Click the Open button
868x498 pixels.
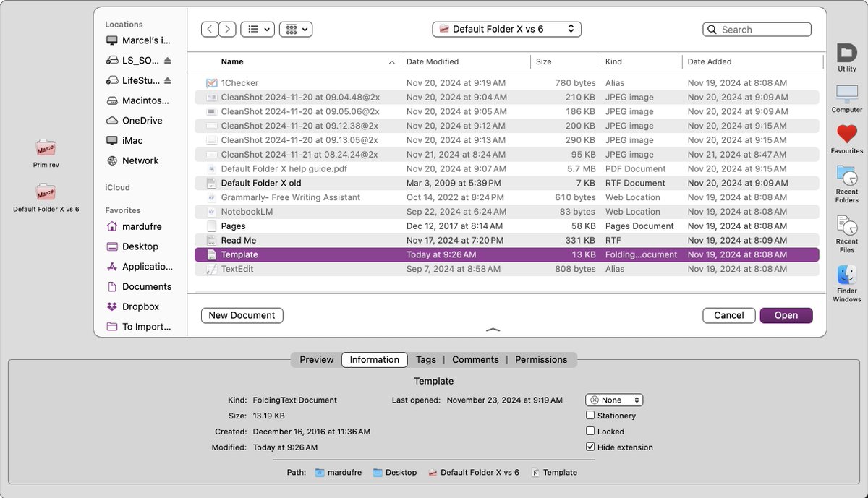click(x=786, y=315)
